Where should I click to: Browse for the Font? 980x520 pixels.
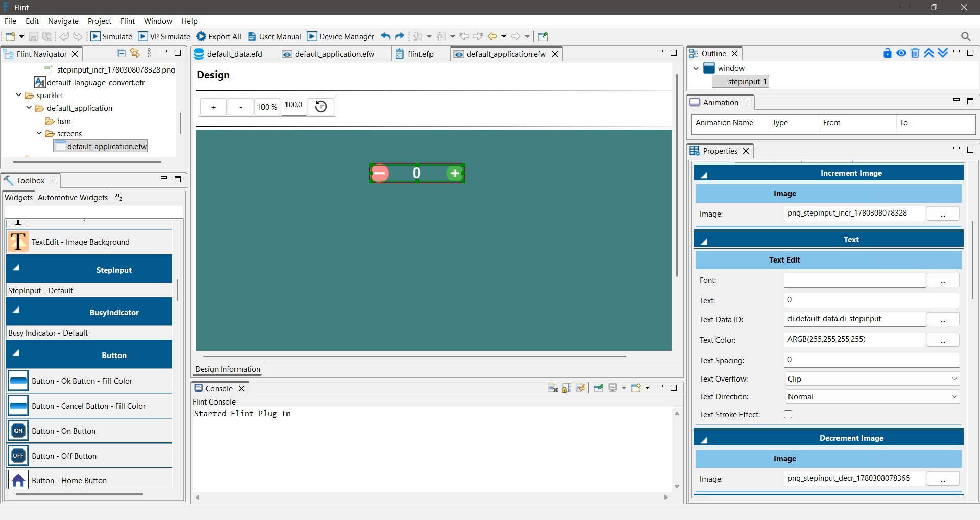coord(943,280)
